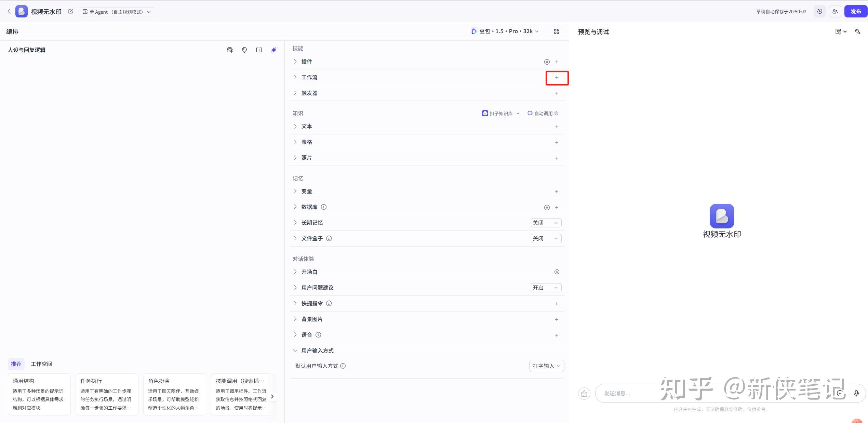Click the clear conversation broom icon
The image size is (868, 423).
tap(584, 394)
